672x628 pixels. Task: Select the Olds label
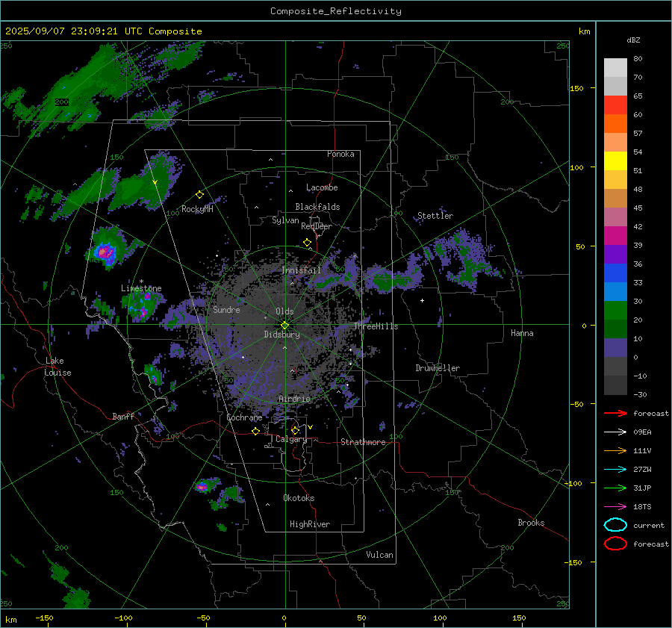coord(284,311)
